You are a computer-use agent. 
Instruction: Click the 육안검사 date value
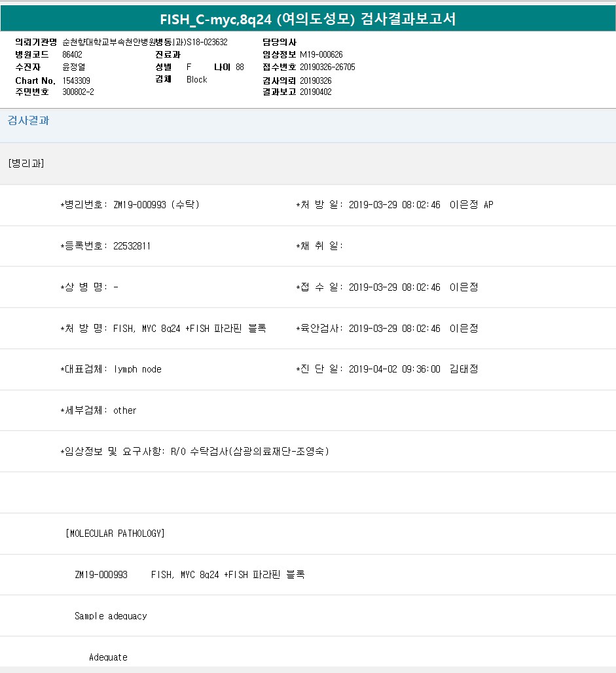(x=395, y=329)
